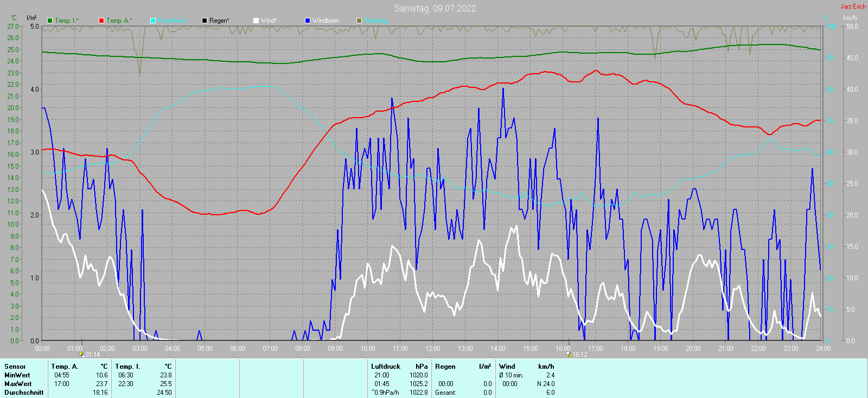Click the green Temp. I. legend swatch
The image size is (868, 398).
click(50, 21)
